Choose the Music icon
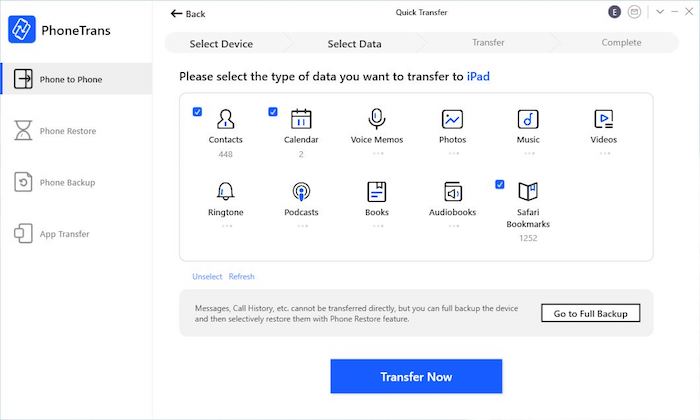The height and width of the screenshot is (420, 700). 528,119
